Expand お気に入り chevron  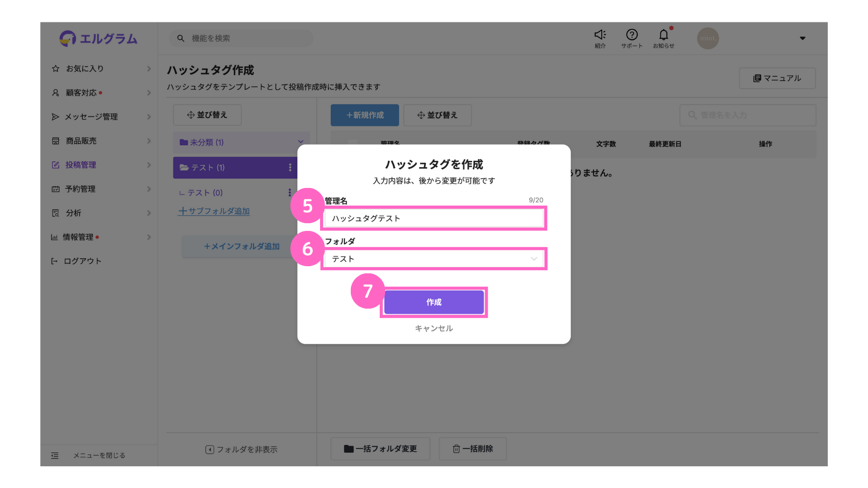(149, 69)
